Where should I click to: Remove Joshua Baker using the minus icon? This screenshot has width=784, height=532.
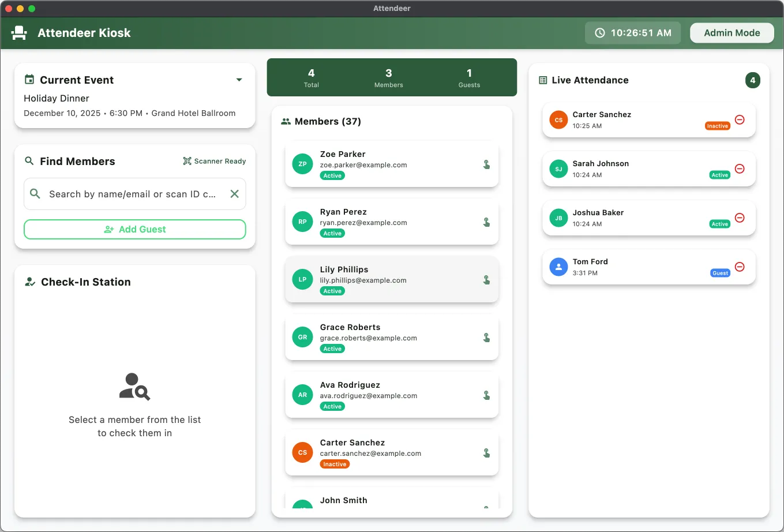(740, 218)
